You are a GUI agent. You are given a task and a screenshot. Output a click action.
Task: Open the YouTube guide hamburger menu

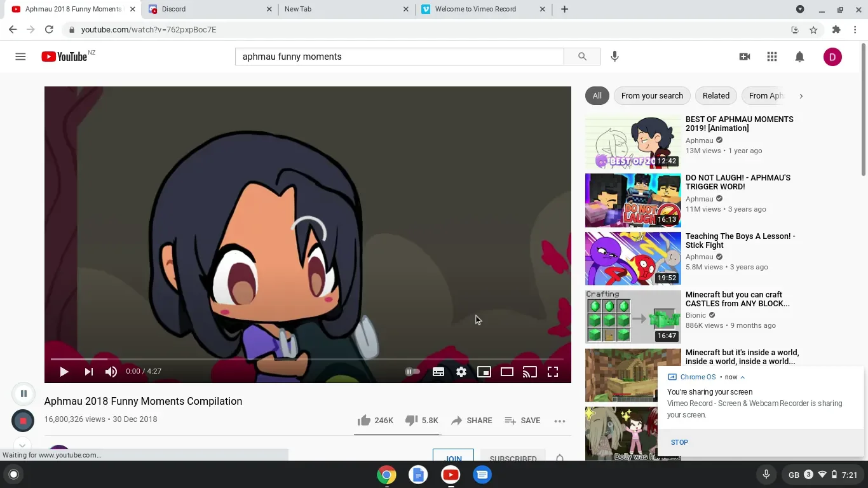pyautogui.click(x=20, y=57)
